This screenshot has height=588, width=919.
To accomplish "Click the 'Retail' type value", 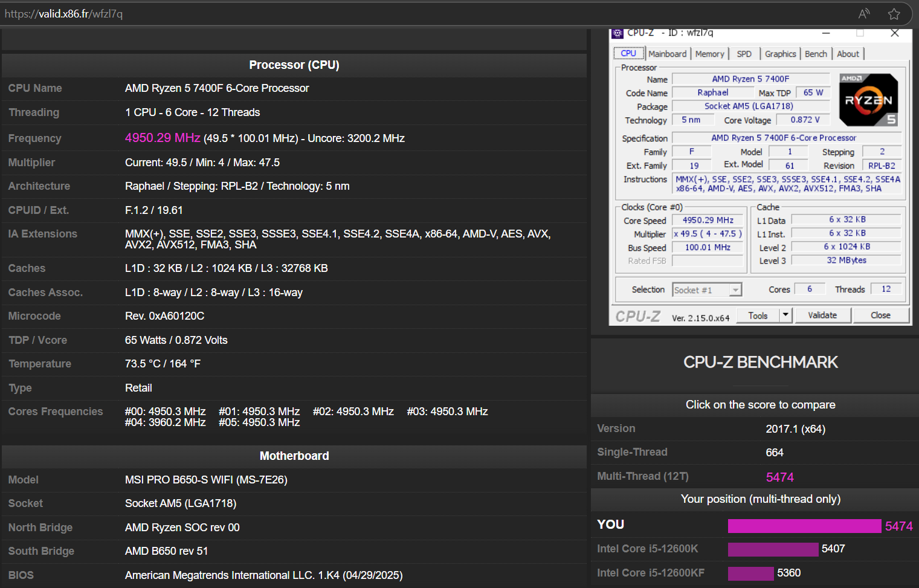I will point(138,388).
